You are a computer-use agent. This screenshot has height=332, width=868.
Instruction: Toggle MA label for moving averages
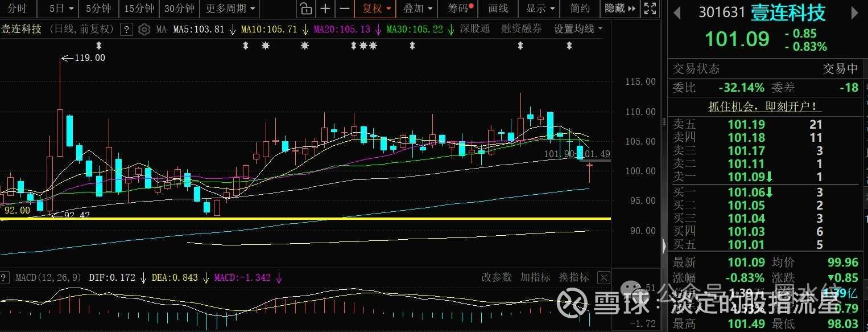click(x=161, y=29)
